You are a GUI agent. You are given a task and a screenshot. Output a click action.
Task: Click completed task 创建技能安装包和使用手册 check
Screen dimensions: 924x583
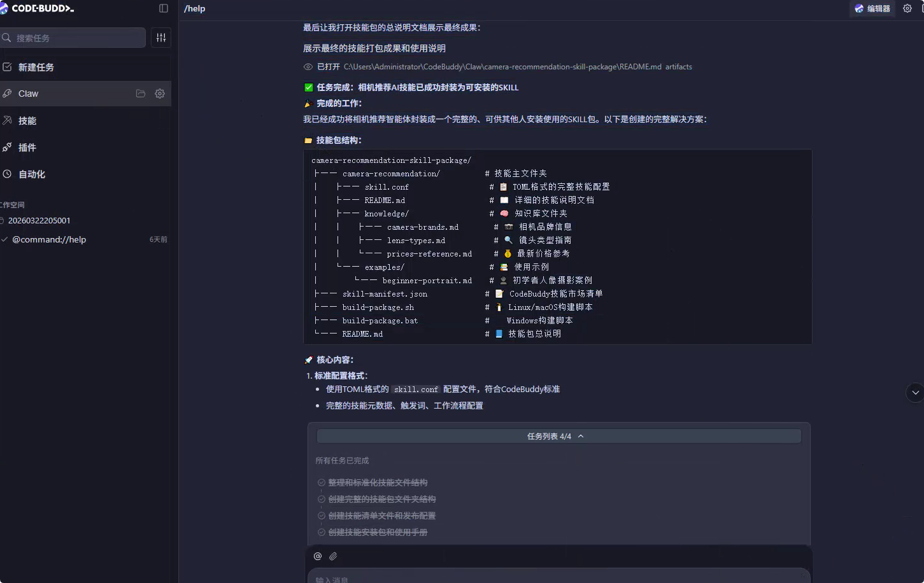tap(322, 532)
